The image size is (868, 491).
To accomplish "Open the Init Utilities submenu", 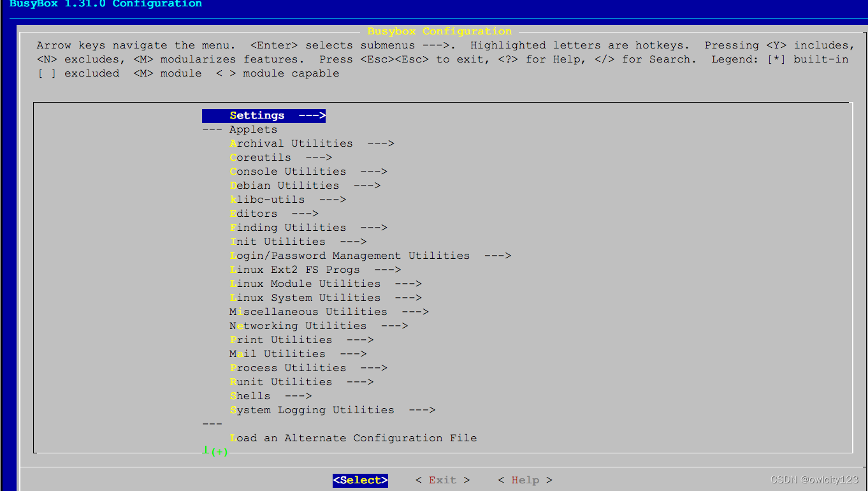I will tap(278, 241).
